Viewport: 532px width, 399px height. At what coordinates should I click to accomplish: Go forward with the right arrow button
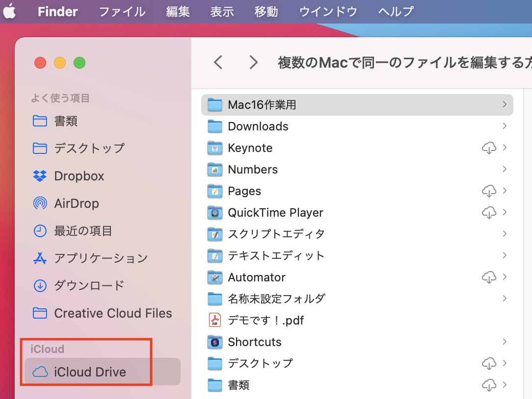(253, 62)
